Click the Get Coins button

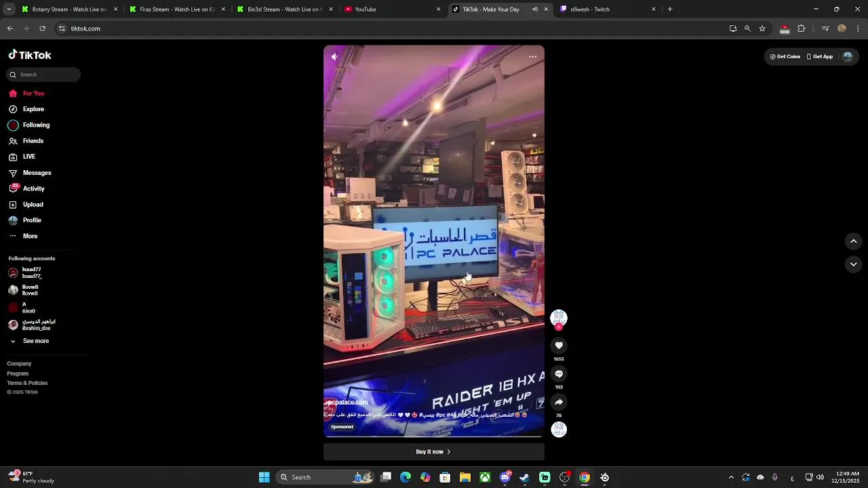785,57
